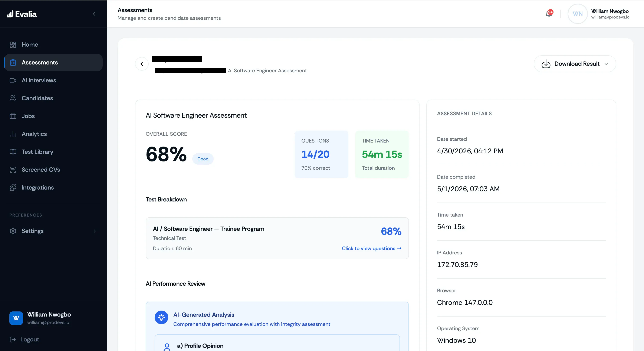Click the Browser value Chrome 147.0.0.0
This screenshot has width=644, height=351.
pyautogui.click(x=465, y=302)
